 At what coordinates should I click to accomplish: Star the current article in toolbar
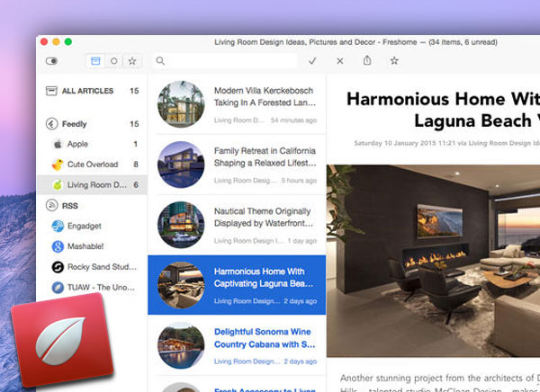[x=394, y=60]
